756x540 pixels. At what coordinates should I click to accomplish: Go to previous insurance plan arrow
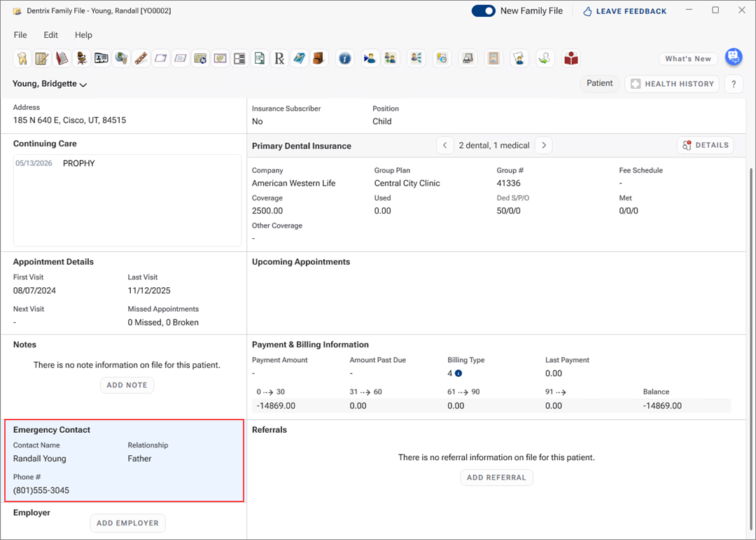[x=444, y=146]
